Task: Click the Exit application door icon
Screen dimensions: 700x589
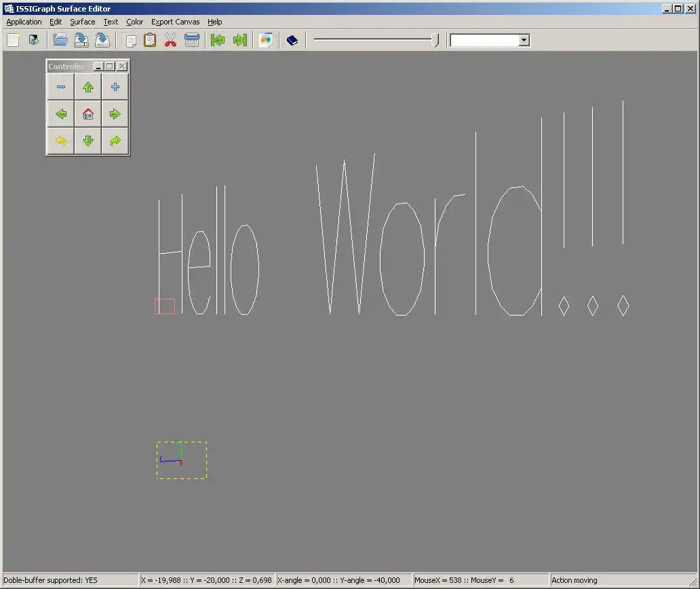Action: click(34, 40)
